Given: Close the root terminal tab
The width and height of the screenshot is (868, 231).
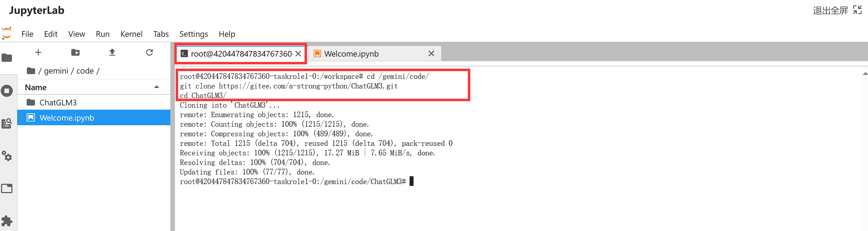Looking at the screenshot, I should coord(299,54).
